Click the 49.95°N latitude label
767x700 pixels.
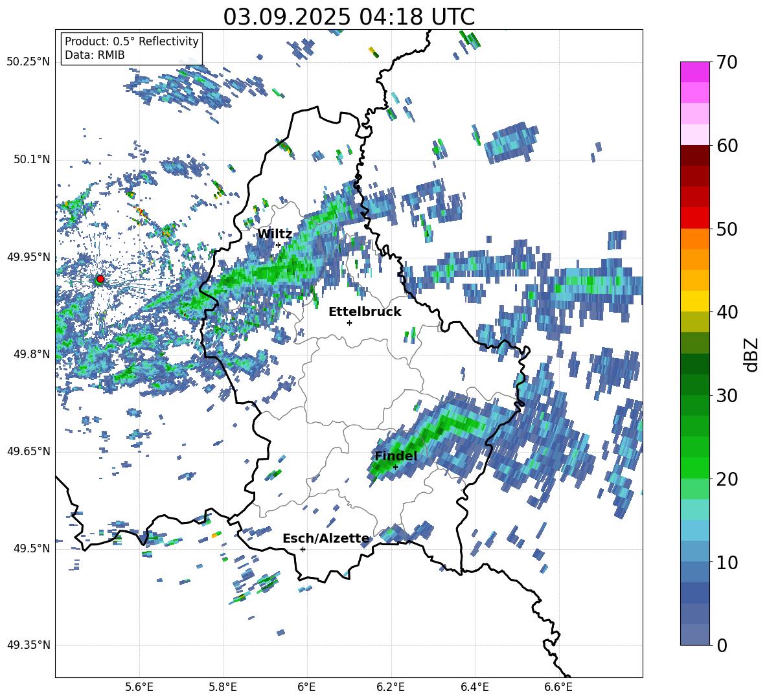click(x=29, y=256)
